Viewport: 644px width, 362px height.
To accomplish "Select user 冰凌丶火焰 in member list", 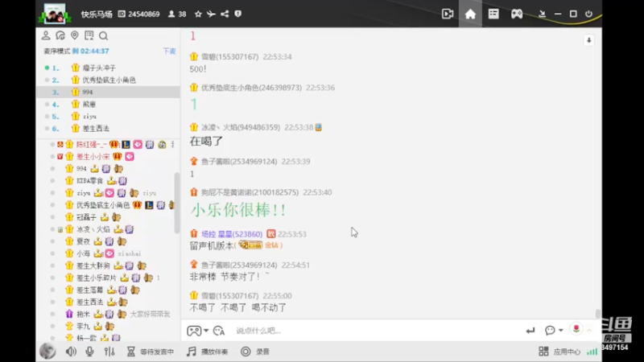I will pyautogui.click(x=93, y=229).
